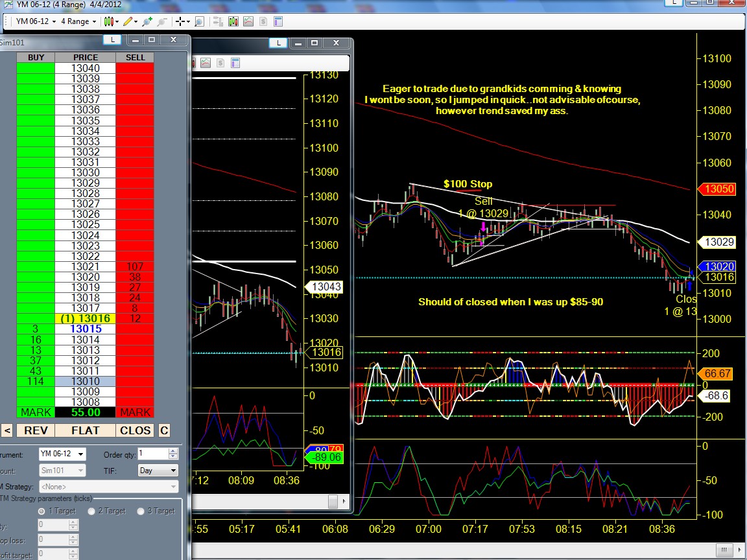This screenshot has width=747, height=560.
Task: Open Properties icon in main chart toolbar
Action: [278, 21]
